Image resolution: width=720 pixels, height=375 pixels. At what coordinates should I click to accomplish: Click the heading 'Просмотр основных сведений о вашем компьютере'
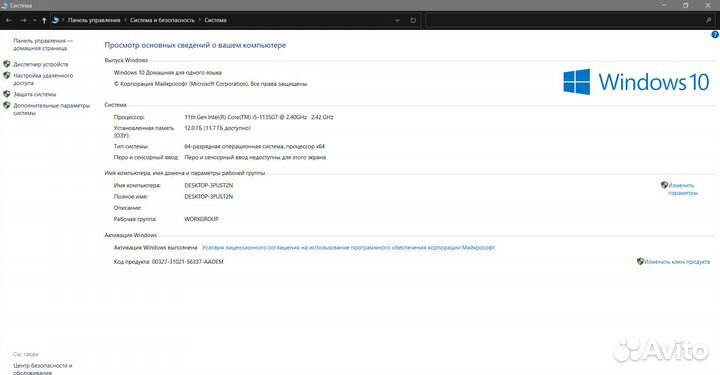[195, 45]
